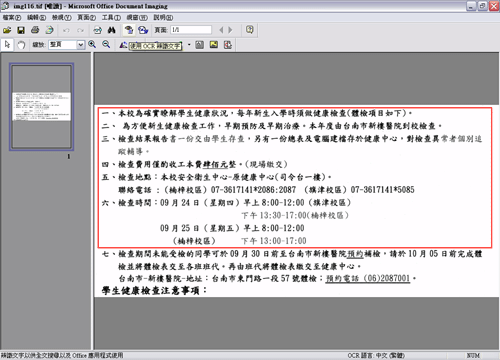This screenshot has width=500, height=360.
Task: Click the Zoom In magnifier icon
Action: click(92, 44)
